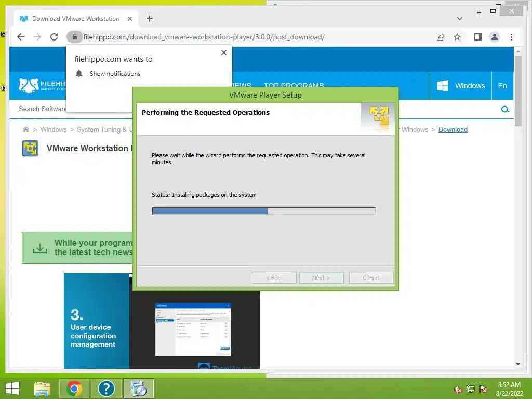Screen dimensions: 532x399
Task: Open the Help question mark taskbar icon
Action: pos(106,389)
